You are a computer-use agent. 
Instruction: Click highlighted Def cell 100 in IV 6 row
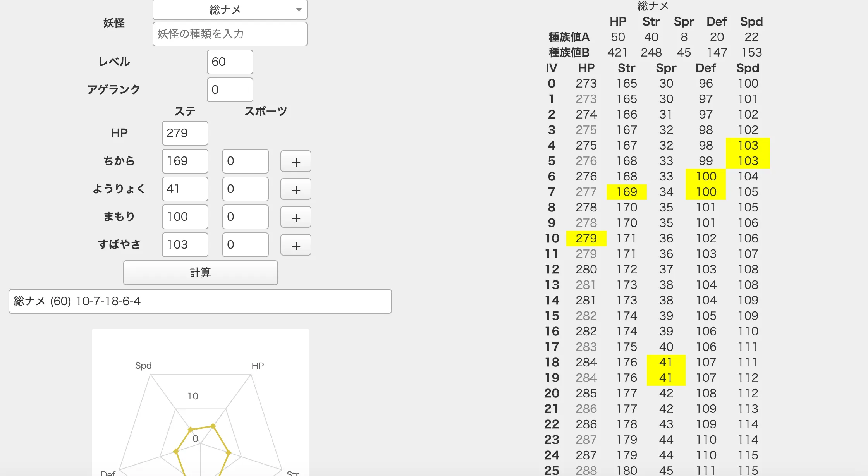[x=706, y=177]
